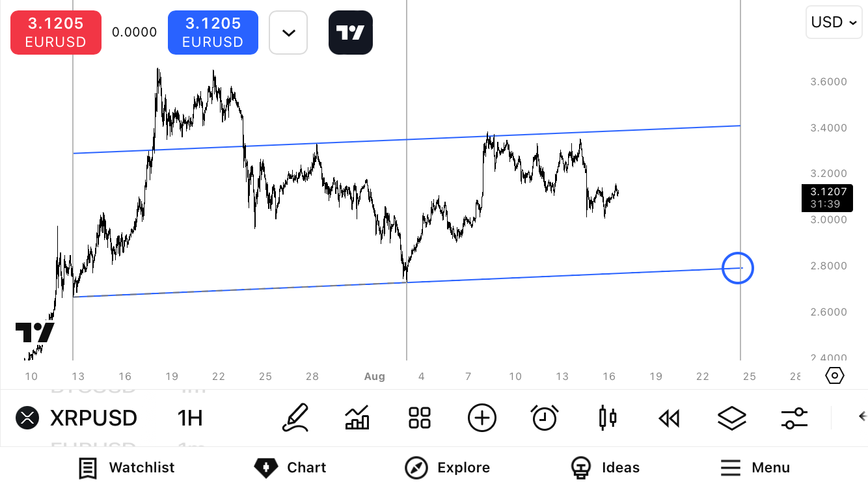Image resolution: width=868 pixels, height=488 pixels.
Task: Switch to the Explore tab
Action: tap(447, 467)
